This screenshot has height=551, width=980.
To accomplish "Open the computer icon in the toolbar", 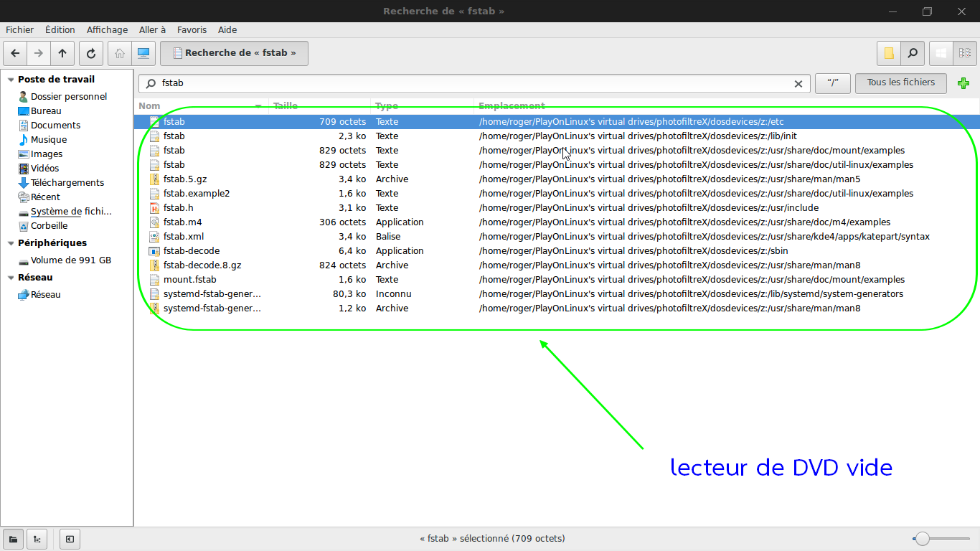I will pyautogui.click(x=143, y=53).
